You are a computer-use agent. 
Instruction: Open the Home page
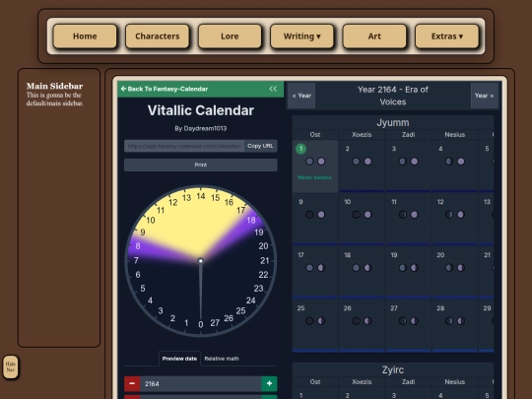[x=85, y=36]
